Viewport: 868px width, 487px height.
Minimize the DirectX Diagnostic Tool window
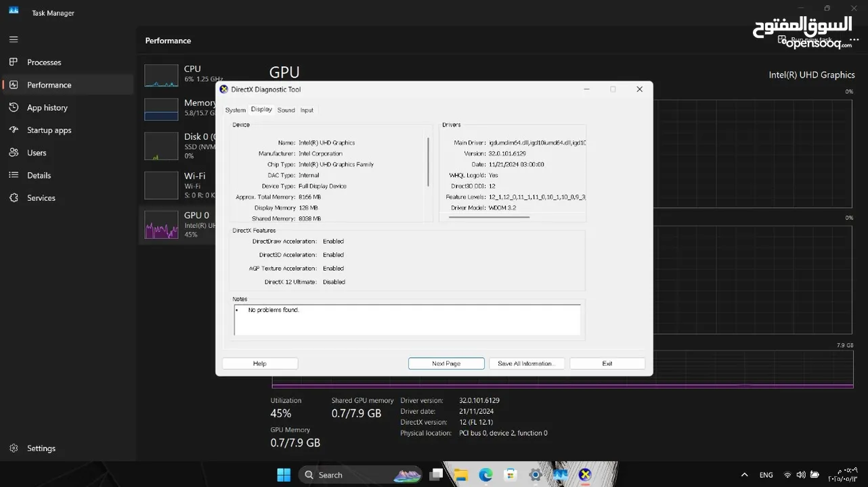(586, 89)
